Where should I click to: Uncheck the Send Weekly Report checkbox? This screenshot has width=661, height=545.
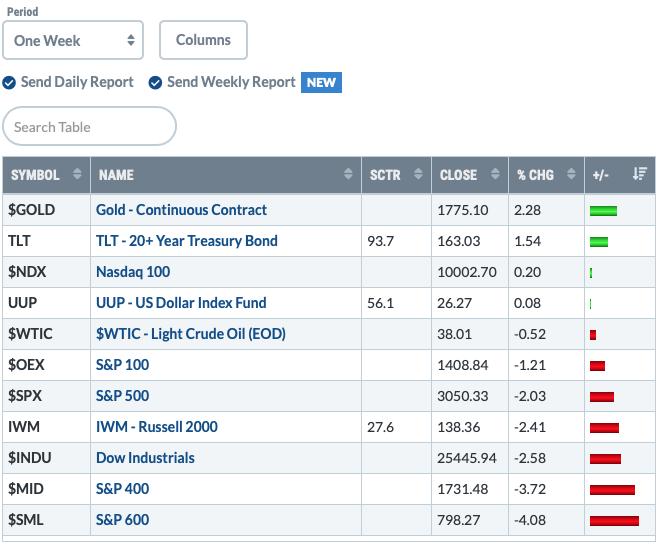155,83
